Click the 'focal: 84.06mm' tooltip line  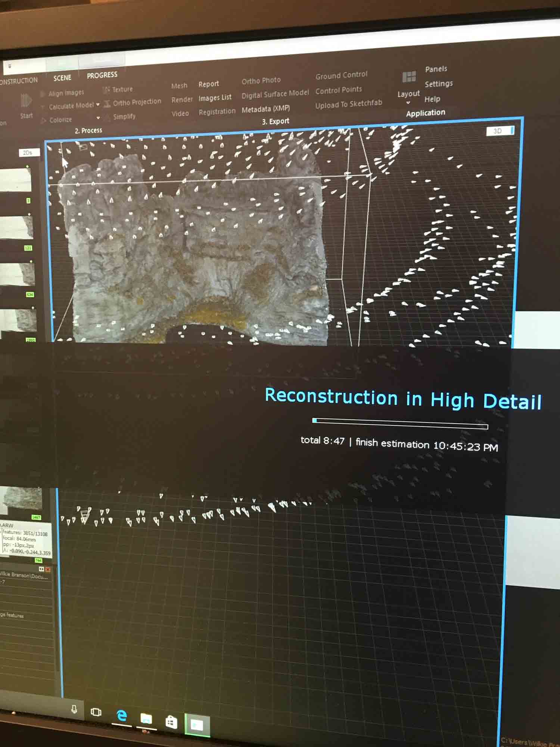click(19, 539)
